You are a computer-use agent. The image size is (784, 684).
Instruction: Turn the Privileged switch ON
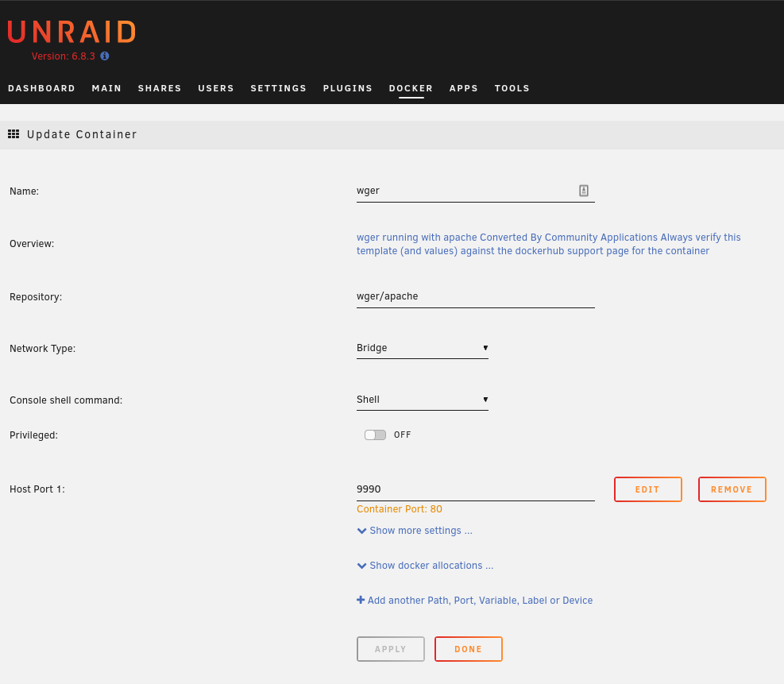pyautogui.click(x=375, y=435)
